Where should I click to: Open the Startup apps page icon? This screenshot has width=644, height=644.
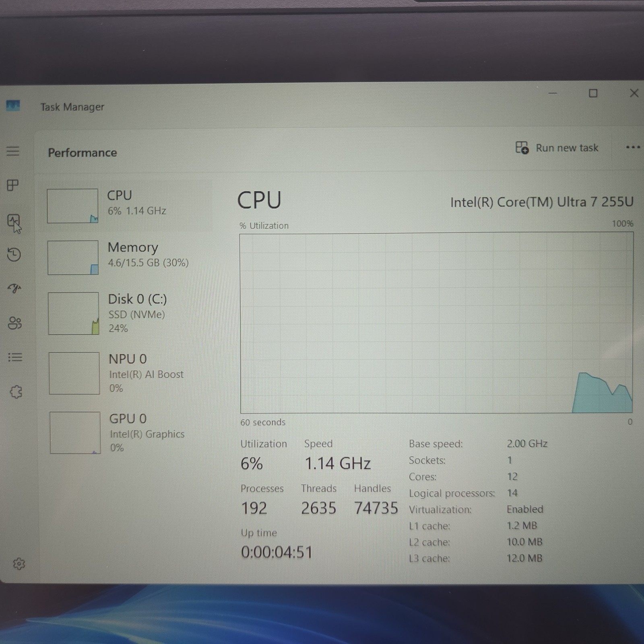(14, 288)
